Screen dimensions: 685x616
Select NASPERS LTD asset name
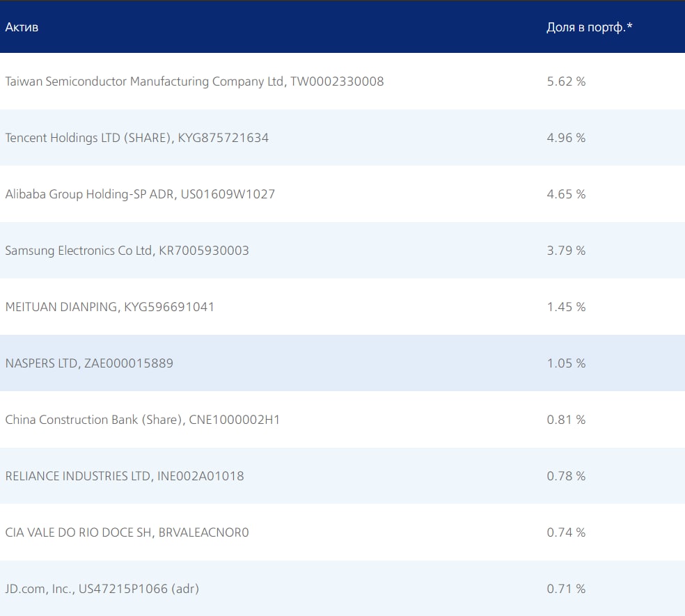89,363
